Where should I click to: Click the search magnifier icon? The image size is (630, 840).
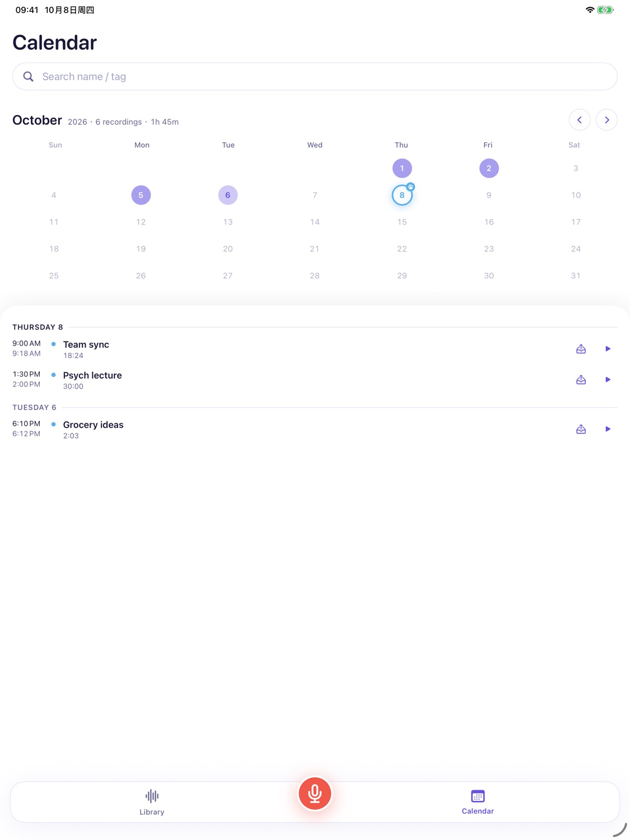[29, 77]
